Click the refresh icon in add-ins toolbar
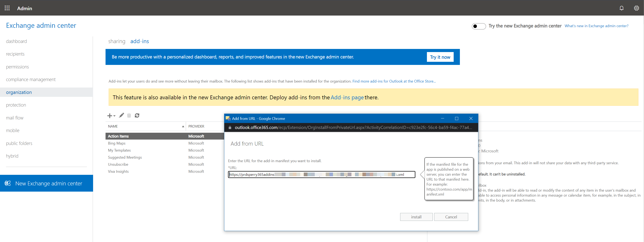 click(x=137, y=115)
